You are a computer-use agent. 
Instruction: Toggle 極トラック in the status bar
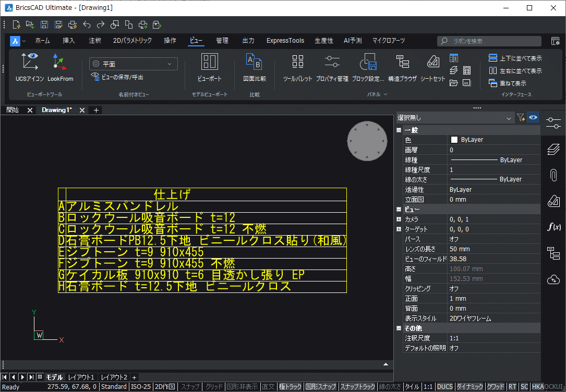tap(290, 386)
